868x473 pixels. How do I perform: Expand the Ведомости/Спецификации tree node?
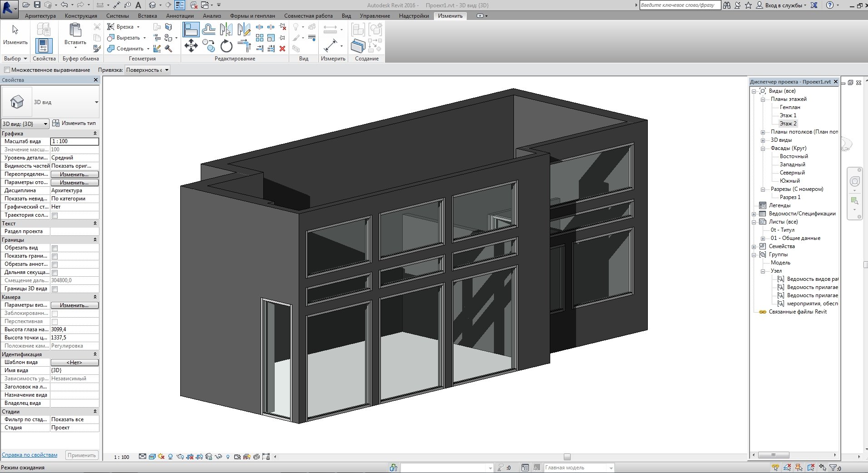[754, 214]
